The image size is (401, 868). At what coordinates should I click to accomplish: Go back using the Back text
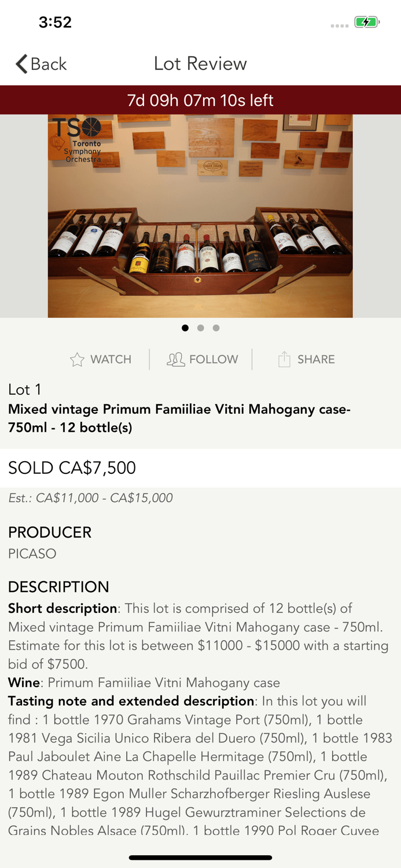click(49, 64)
